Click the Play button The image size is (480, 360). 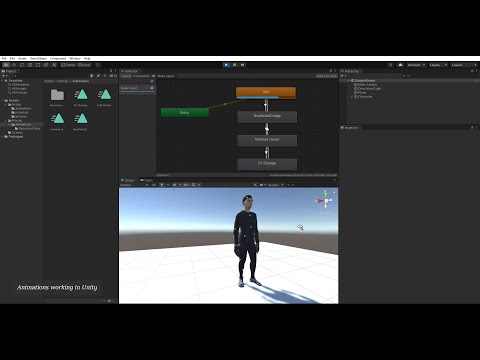tap(226, 65)
